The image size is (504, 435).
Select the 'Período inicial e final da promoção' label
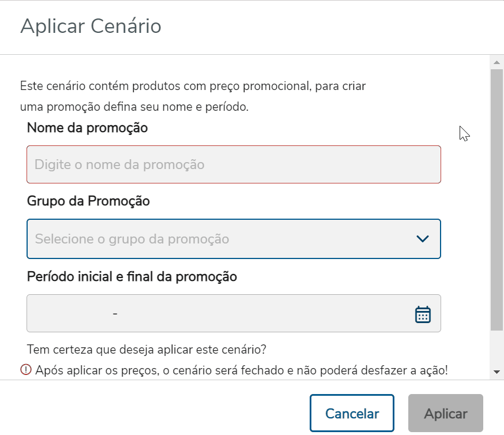pyautogui.click(x=132, y=276)
